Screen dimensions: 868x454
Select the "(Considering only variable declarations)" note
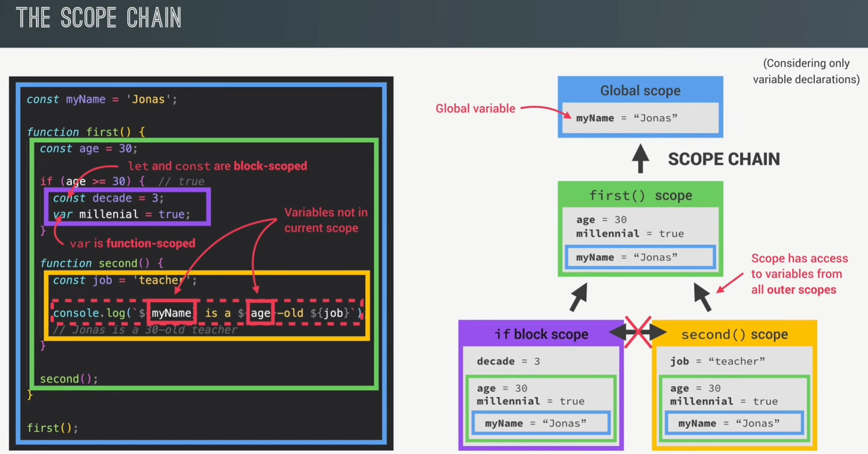tap(806, 71)
